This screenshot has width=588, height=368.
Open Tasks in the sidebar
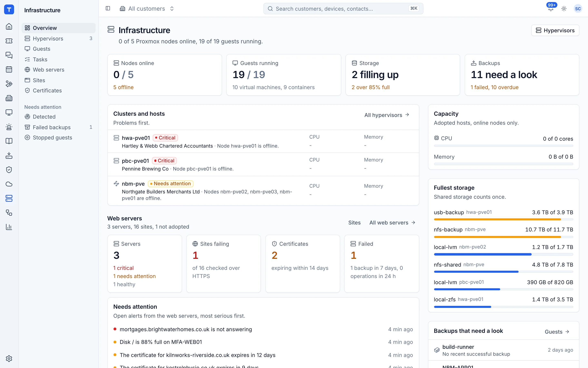[59, 59]
